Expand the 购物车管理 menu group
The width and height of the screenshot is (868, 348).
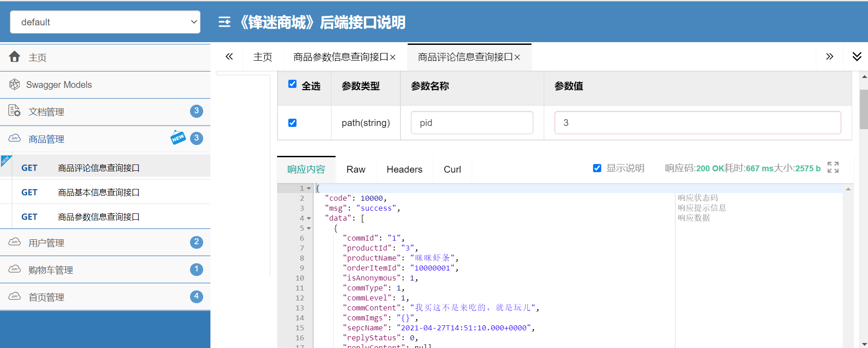[105, 270]
